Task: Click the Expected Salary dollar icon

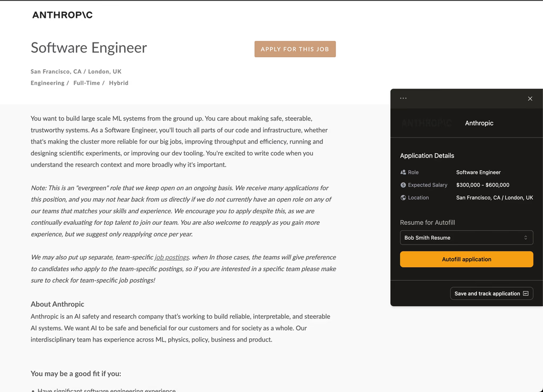Action: (x=403, y=185)
